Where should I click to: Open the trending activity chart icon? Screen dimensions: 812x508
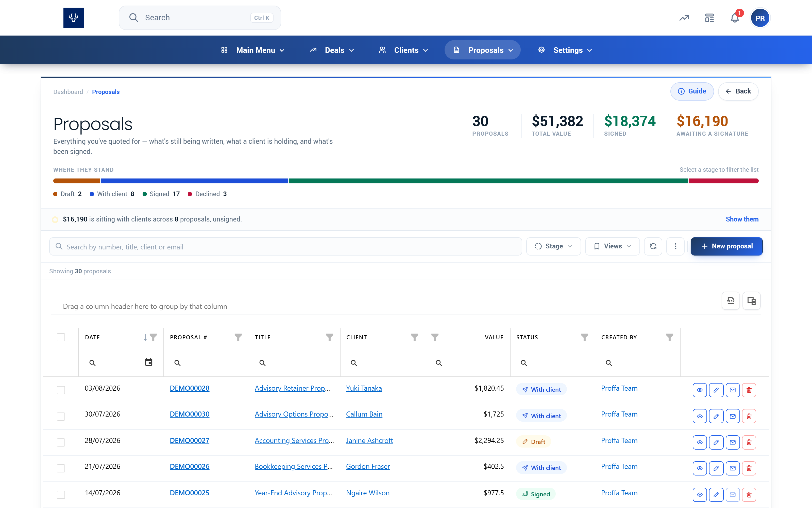(684, 18)
